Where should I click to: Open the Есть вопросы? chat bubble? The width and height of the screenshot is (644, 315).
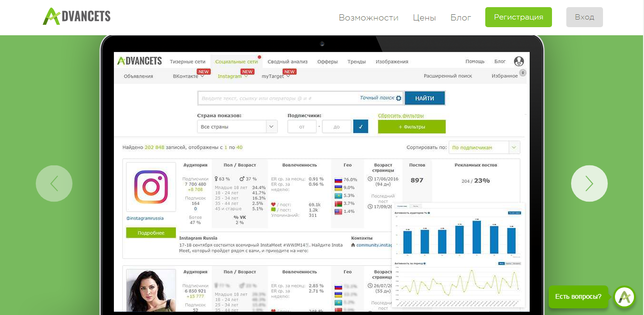[x=578, y=297]
